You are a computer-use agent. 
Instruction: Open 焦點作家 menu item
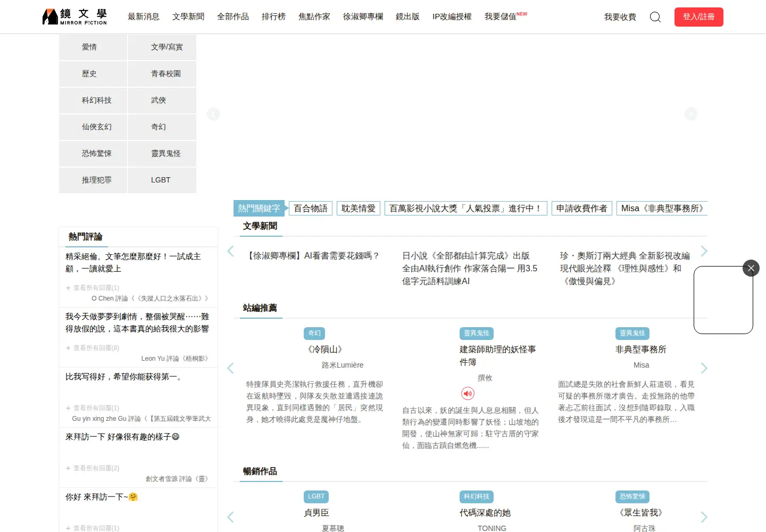pyautogui.click(x=314, y=16)
